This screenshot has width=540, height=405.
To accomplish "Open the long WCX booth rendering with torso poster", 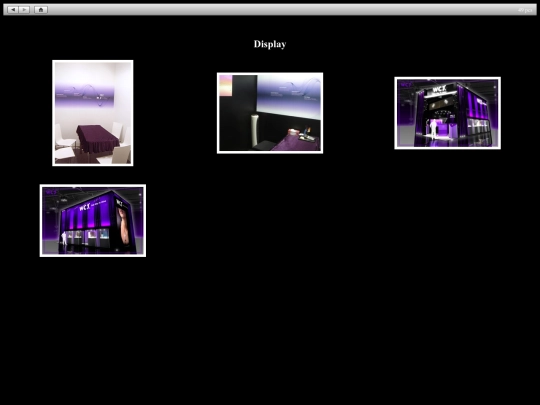I will click(93, 220).
